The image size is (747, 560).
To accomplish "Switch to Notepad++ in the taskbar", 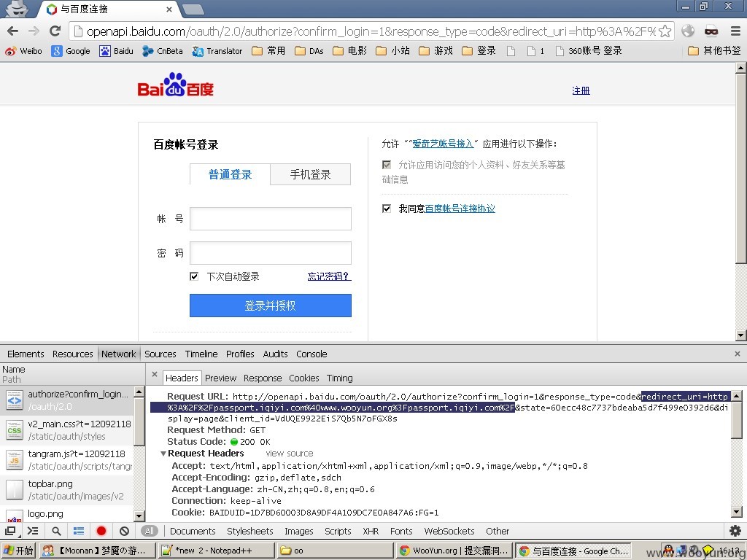I will pyautogui.click(x=216, y=551).
